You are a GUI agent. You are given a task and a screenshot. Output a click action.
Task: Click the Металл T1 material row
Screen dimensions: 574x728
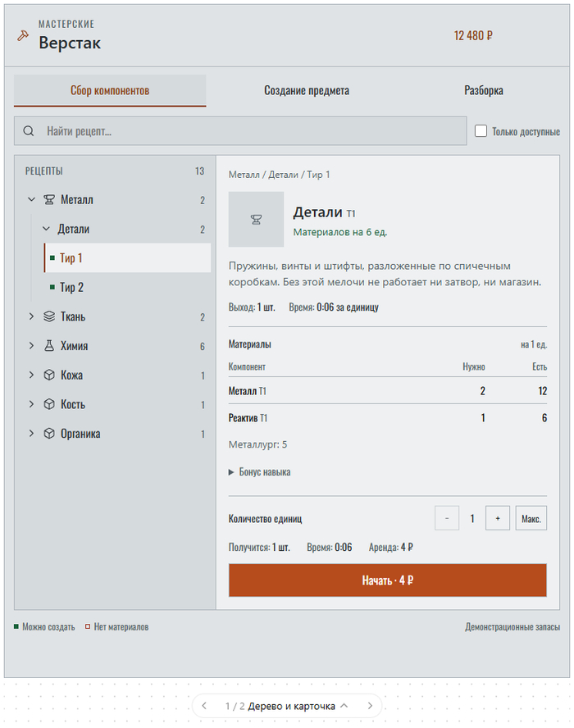click(387, 391)
